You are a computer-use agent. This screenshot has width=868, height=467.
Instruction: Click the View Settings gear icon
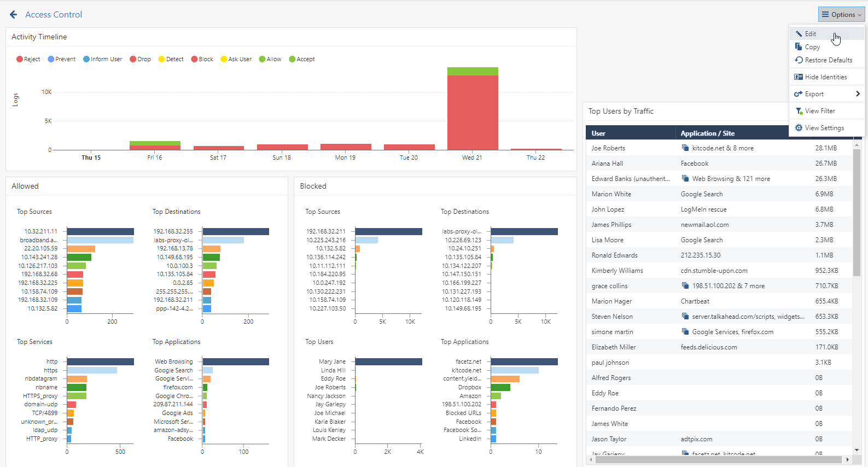pos(799,128)
